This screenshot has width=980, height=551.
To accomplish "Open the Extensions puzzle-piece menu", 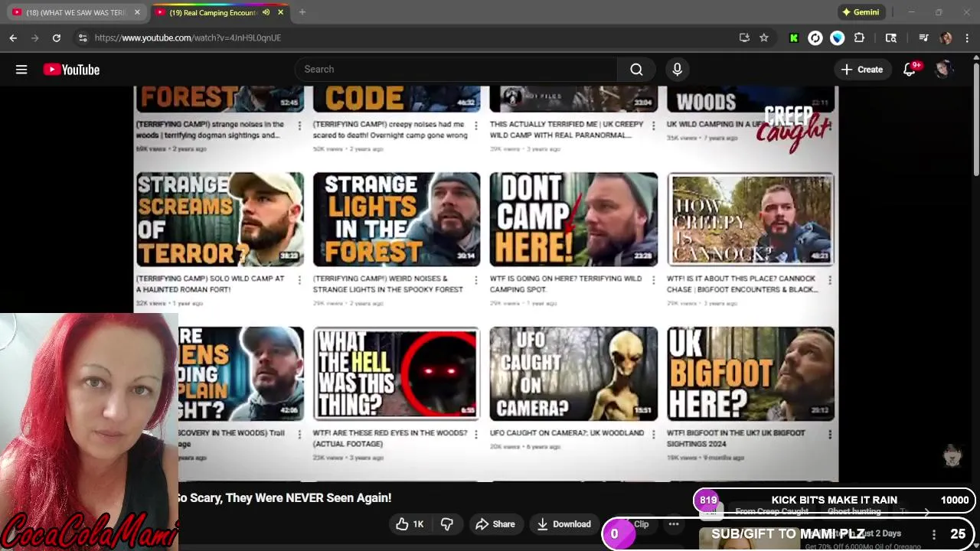I will coord(859,37).
